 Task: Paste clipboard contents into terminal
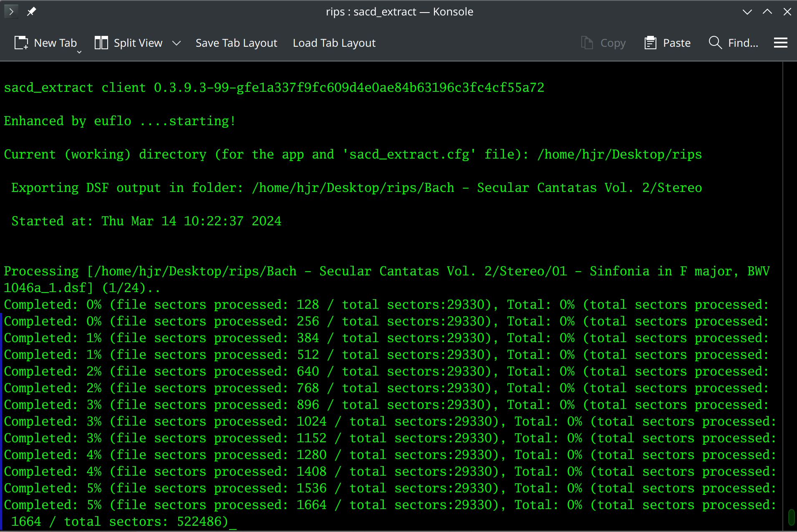point(667,43)
